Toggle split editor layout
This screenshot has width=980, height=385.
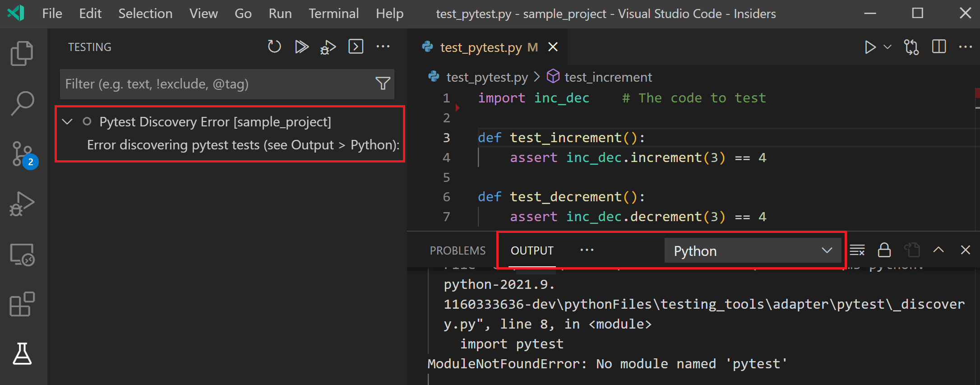[938, 47]
